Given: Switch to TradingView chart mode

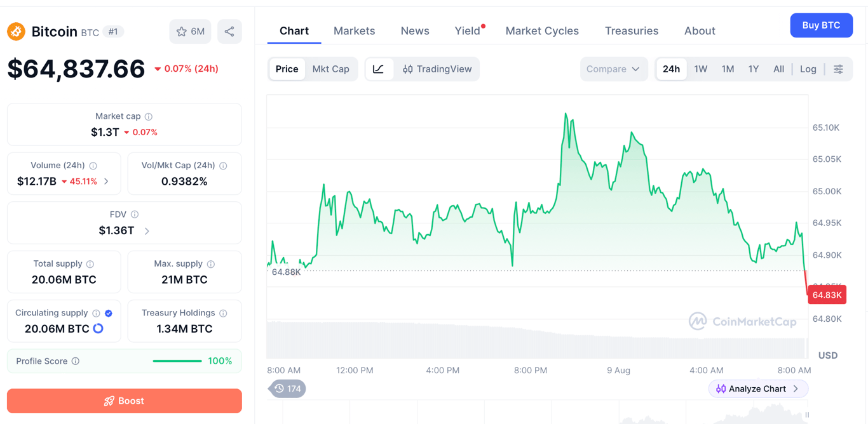Looking at the screenshot, I should click(437, 69).
